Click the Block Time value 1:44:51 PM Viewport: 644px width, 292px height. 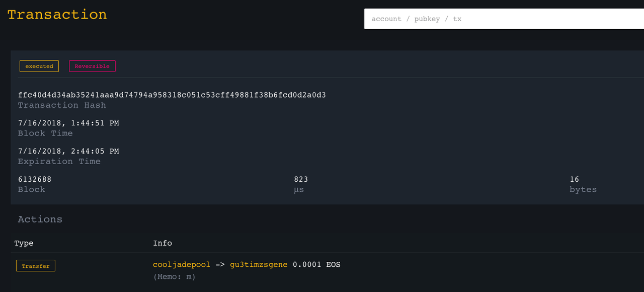(x=68, y=123)
